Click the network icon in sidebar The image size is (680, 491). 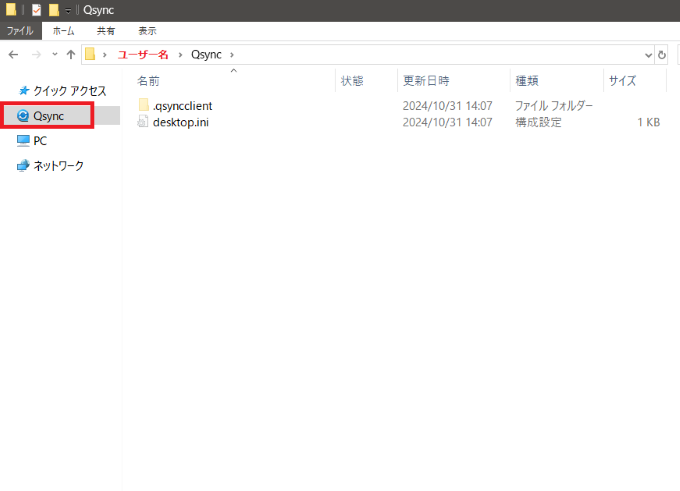[23, 166]
